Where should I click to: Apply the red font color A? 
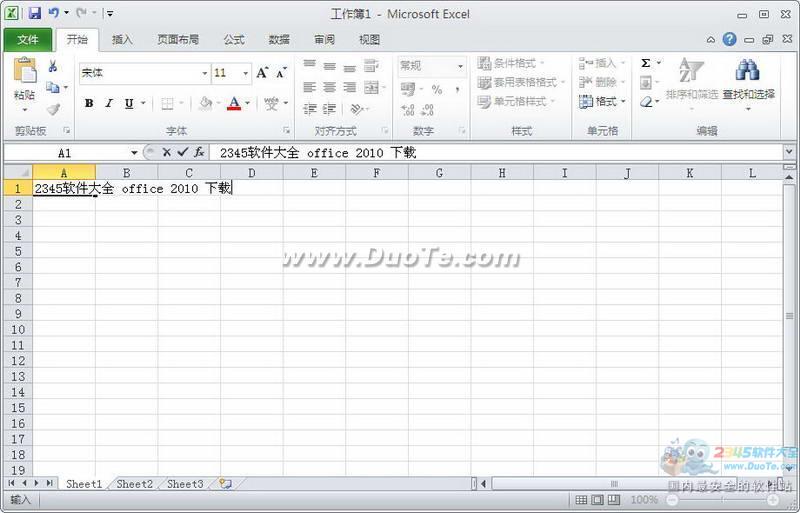point(234,104)
